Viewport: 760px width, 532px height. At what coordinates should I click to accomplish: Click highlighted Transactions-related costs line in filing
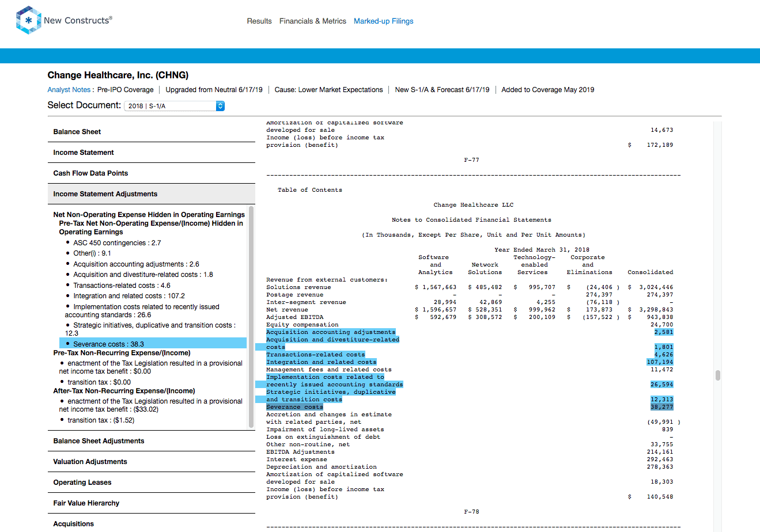pyautogui.click(x=316, y=355)
